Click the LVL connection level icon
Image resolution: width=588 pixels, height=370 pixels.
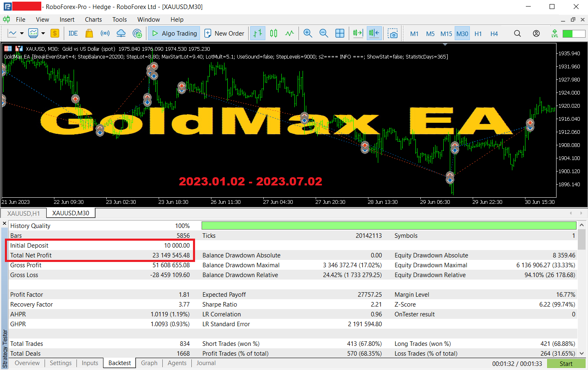[x=554, y=34]
